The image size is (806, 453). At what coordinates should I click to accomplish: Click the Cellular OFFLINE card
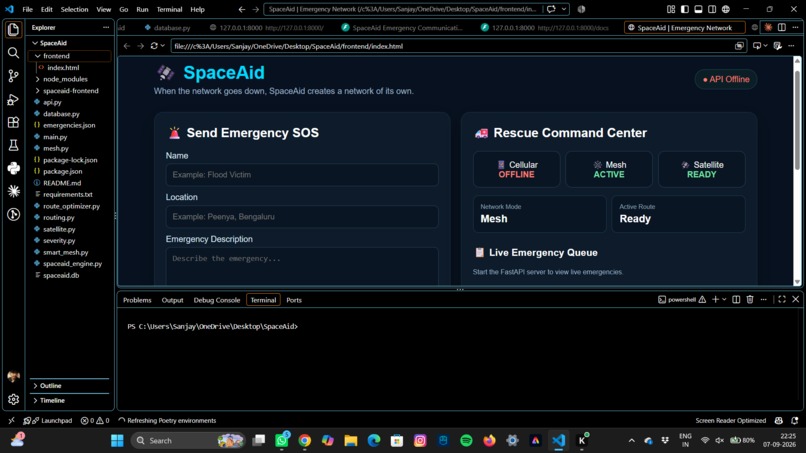tap(517, 169)
